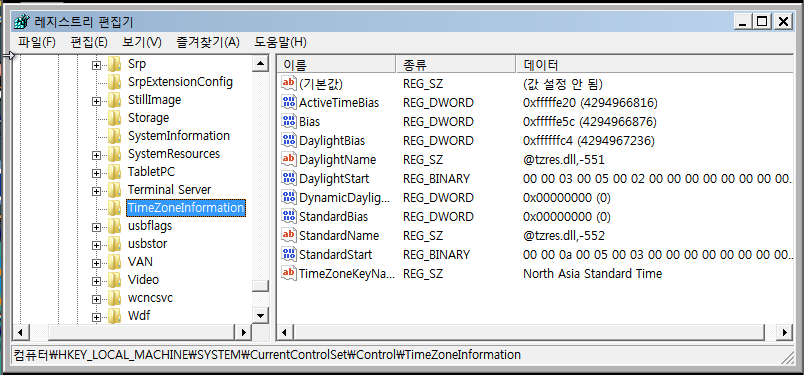This screenshot has width=804, height=375.
Task: Expand the wcncsvc tree node
Action: 96,299
